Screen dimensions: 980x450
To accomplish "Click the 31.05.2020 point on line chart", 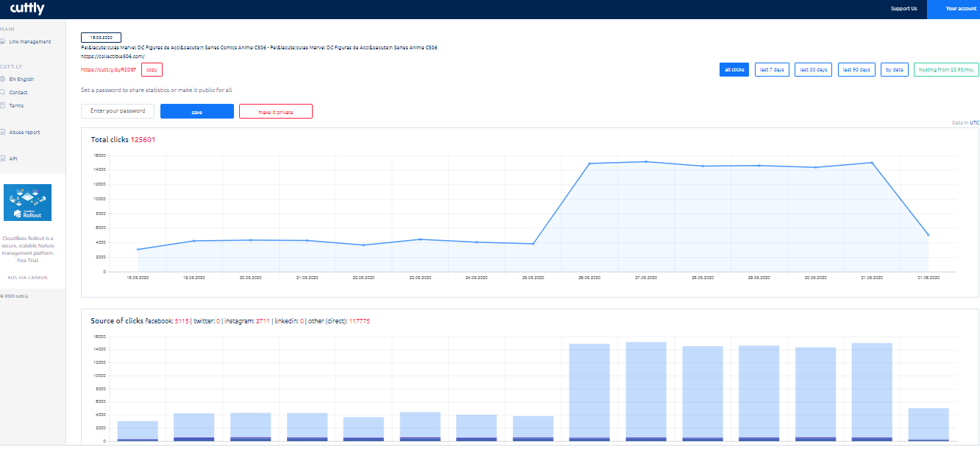I will (872, 163).
